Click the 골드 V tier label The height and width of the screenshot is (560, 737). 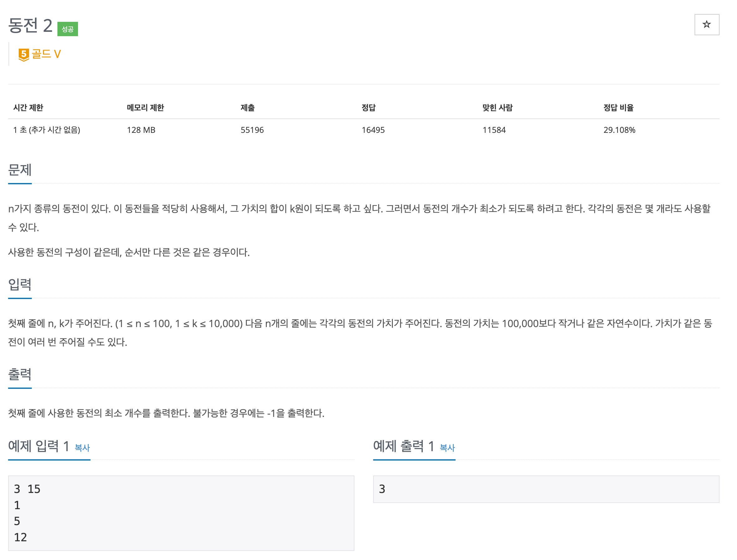pyautogui.click(x=46, y=54)
